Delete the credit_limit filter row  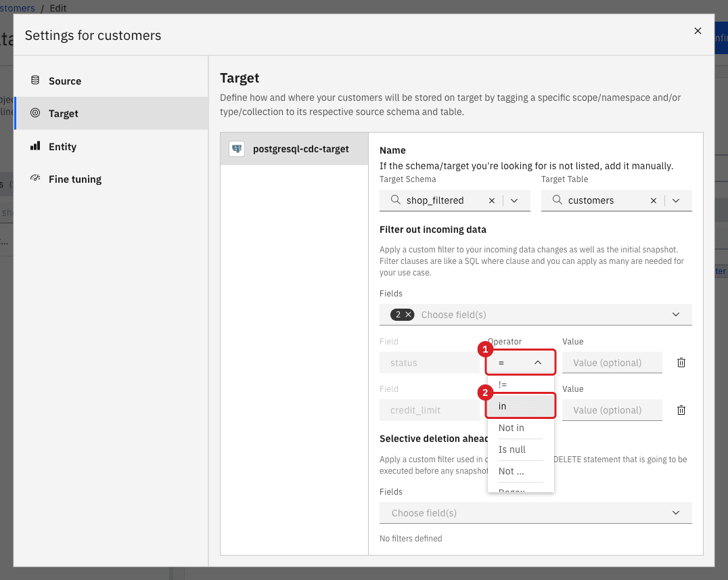point(681,410)
